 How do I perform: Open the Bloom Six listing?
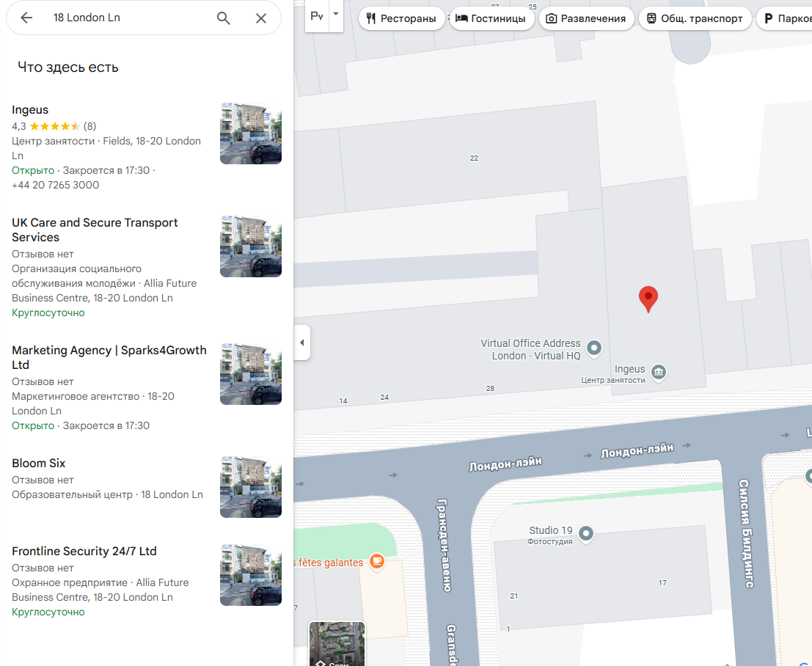point(39,463)
